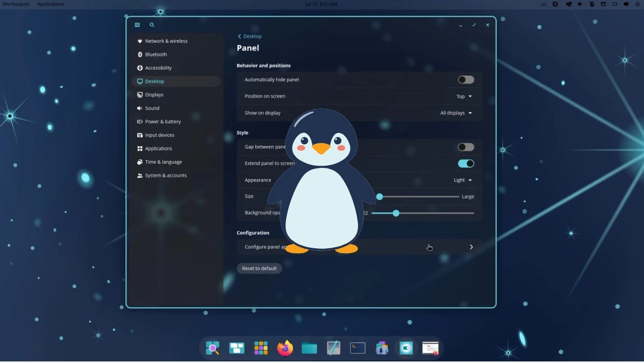Open the app store icon in dock

click(382, 348)
